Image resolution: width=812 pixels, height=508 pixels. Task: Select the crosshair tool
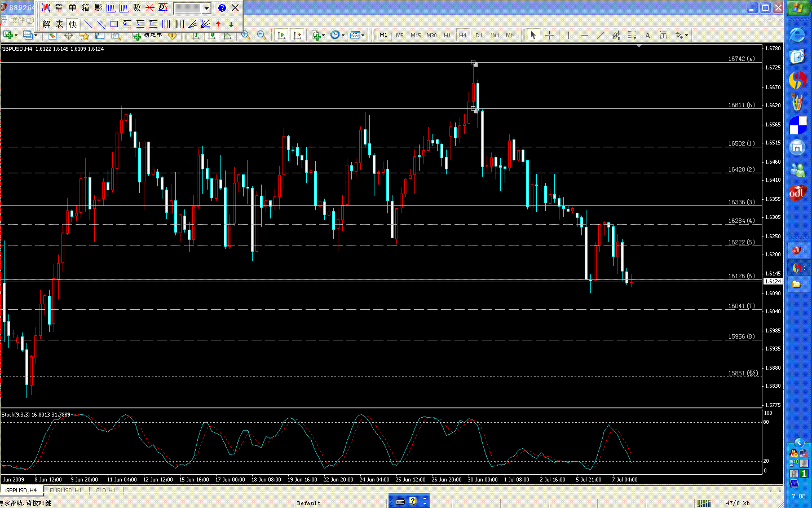pos(549,35)
